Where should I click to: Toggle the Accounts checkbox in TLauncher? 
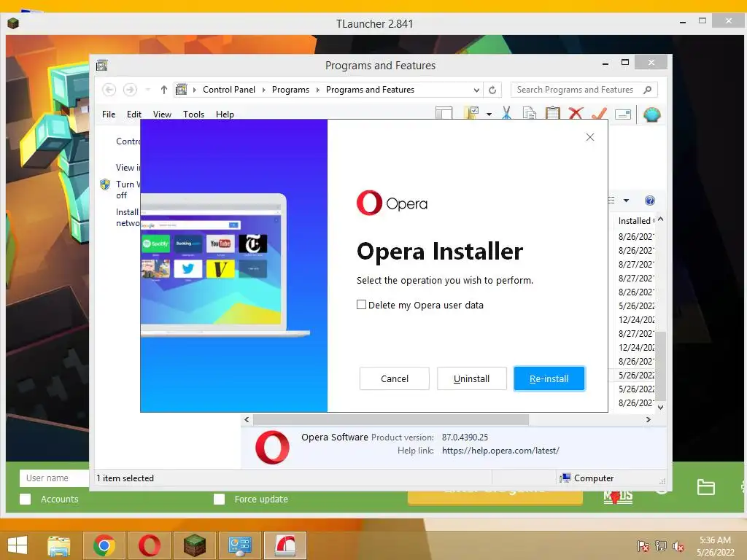click(x=26, y=499)
